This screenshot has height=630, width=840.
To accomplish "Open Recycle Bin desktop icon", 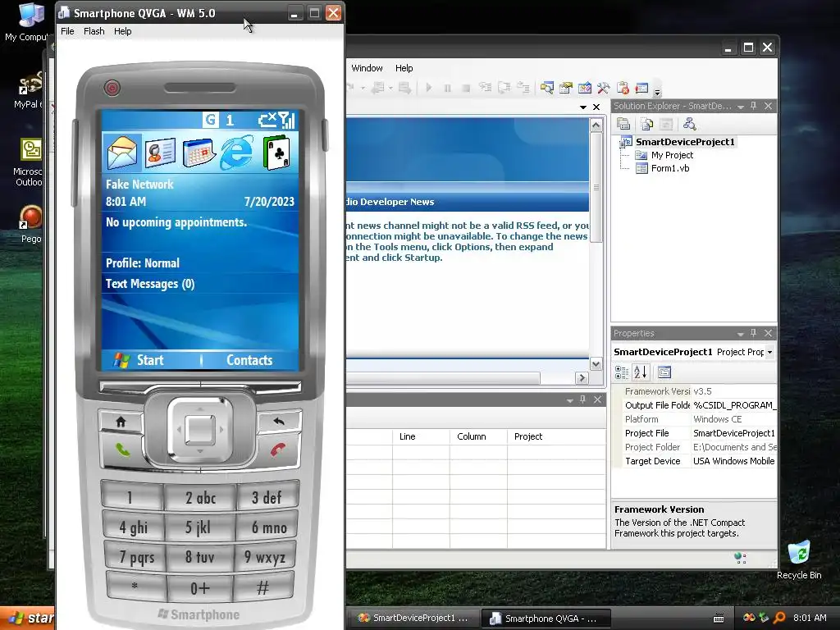I will click(x=799, y=559).
